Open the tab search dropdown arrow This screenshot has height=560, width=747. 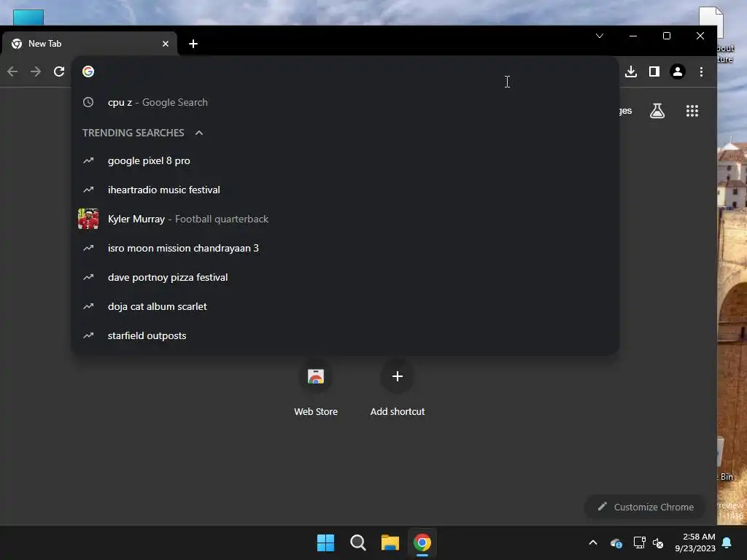pyautogui.click(x=600, y=36)
